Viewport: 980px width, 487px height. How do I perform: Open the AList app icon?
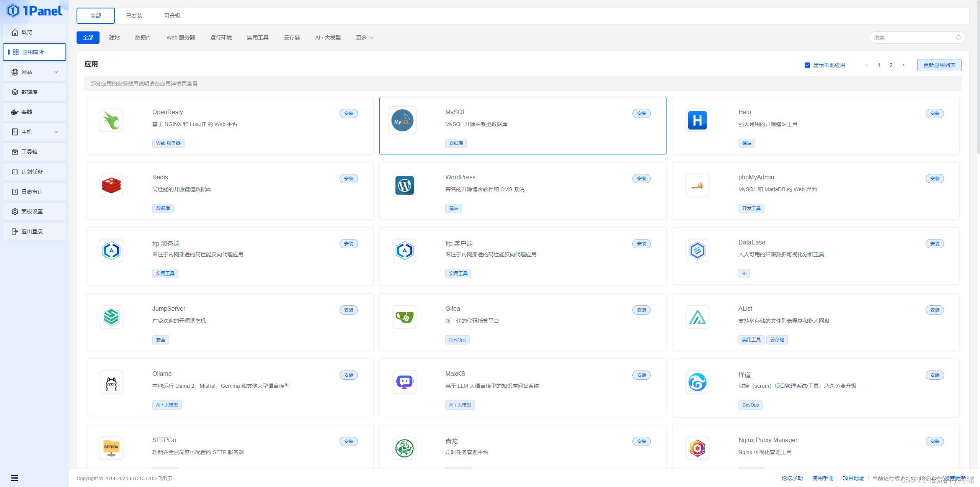click(x=697, y=317)
